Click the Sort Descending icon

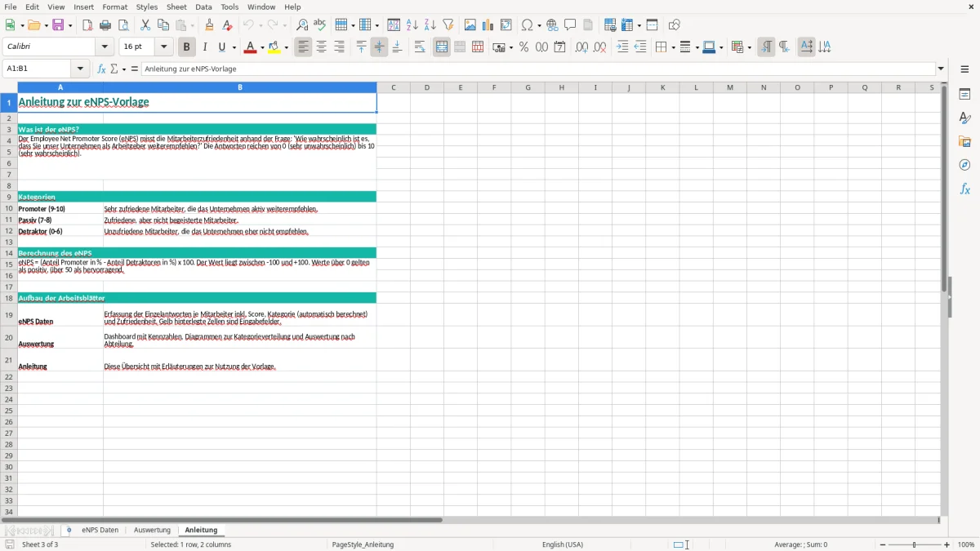[x=430, y=25]
